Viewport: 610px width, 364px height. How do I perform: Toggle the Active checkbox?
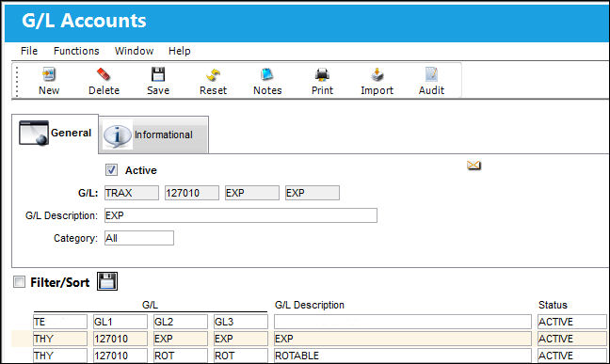point(111,170)
